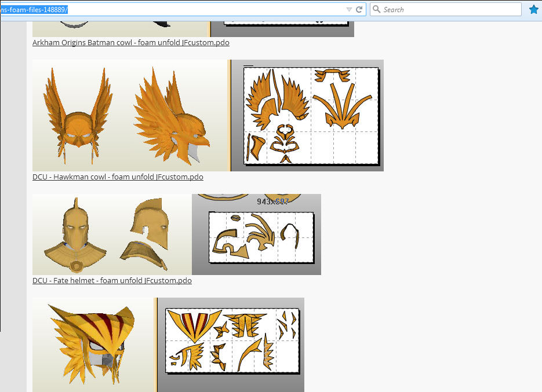Open the Arkham Origins Batman cowl .pdo link
Viewport: 542px width, 392px height.
(x=131, y=42)
